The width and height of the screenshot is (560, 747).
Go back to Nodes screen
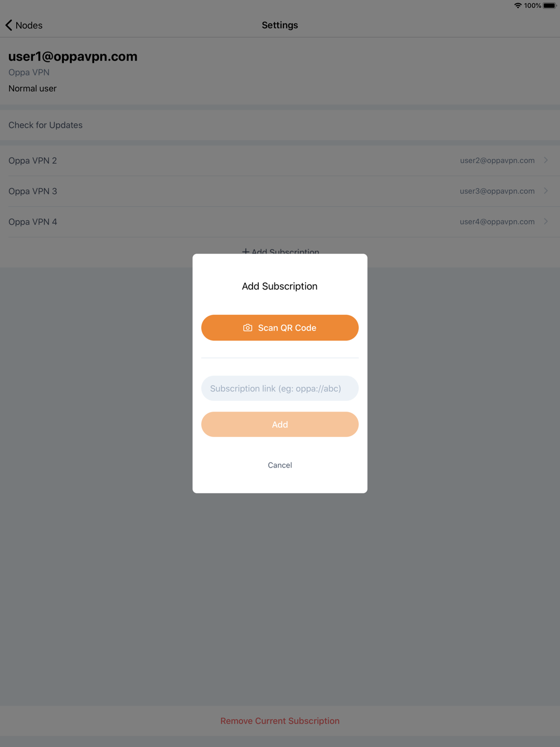24,25
